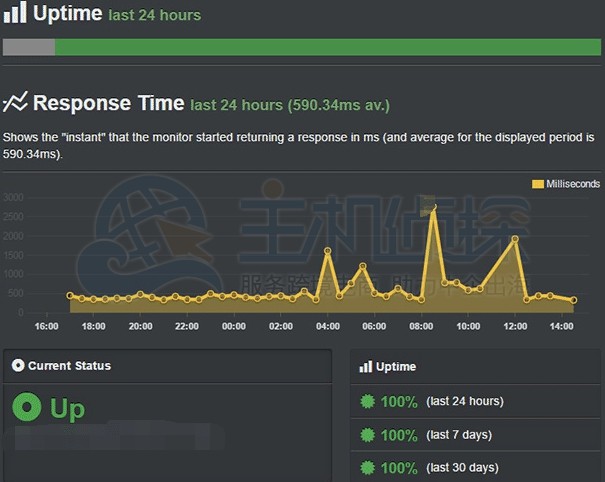Click the green Up status text
Viewport: 605px width, 482px height.
coord(68,409)
